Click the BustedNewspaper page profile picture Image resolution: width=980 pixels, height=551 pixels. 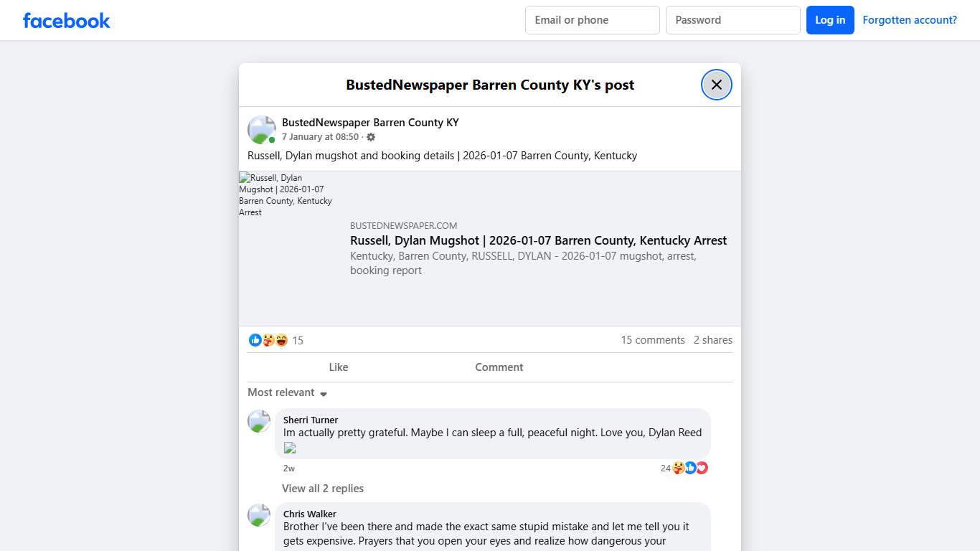click(x=262, y=130)
